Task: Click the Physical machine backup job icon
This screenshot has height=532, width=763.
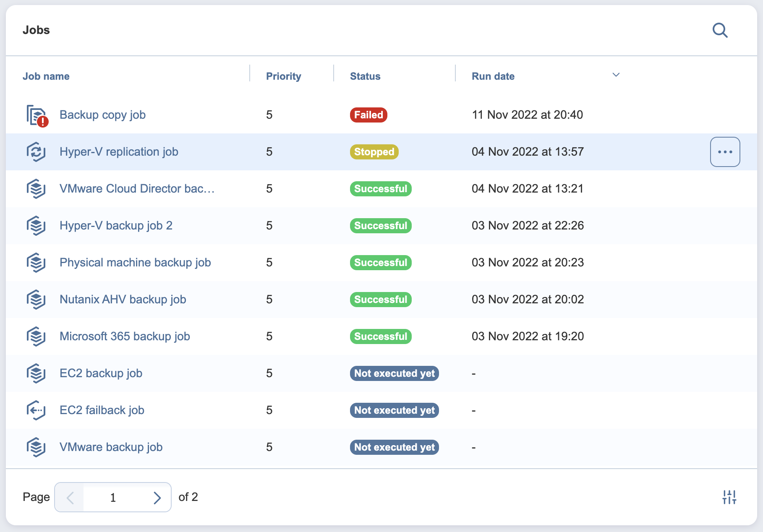Action: [36, 263]
